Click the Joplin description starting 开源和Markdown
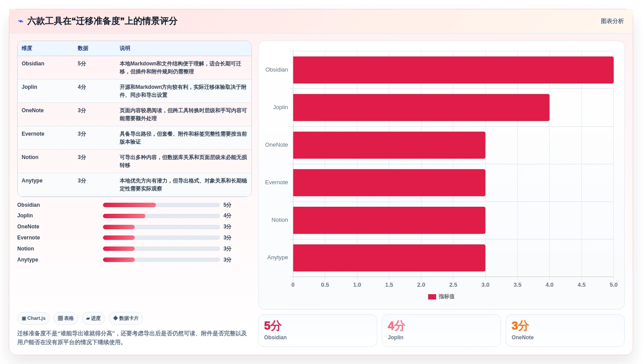Screen dimensions: 642x364 click(183, 91)
